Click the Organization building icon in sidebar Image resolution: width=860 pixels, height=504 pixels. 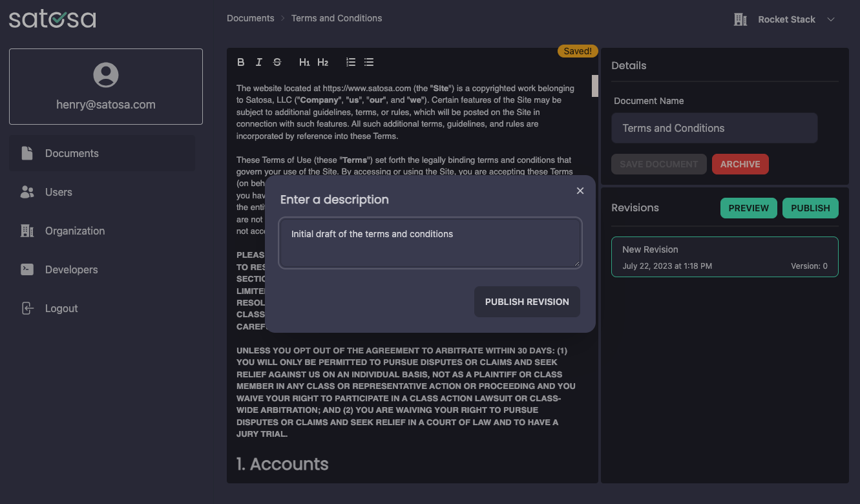tap(27, 231)
